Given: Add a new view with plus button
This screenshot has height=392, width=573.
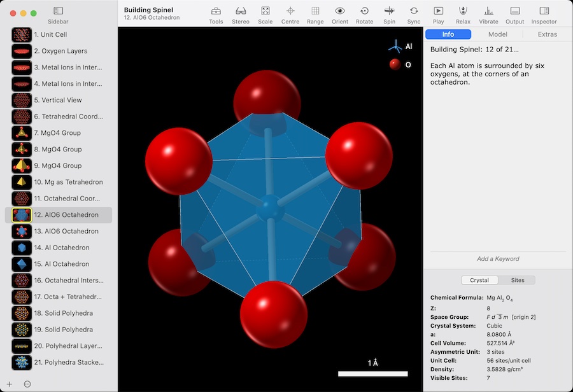Looking at the screenshot, I should tap(9, 384).
